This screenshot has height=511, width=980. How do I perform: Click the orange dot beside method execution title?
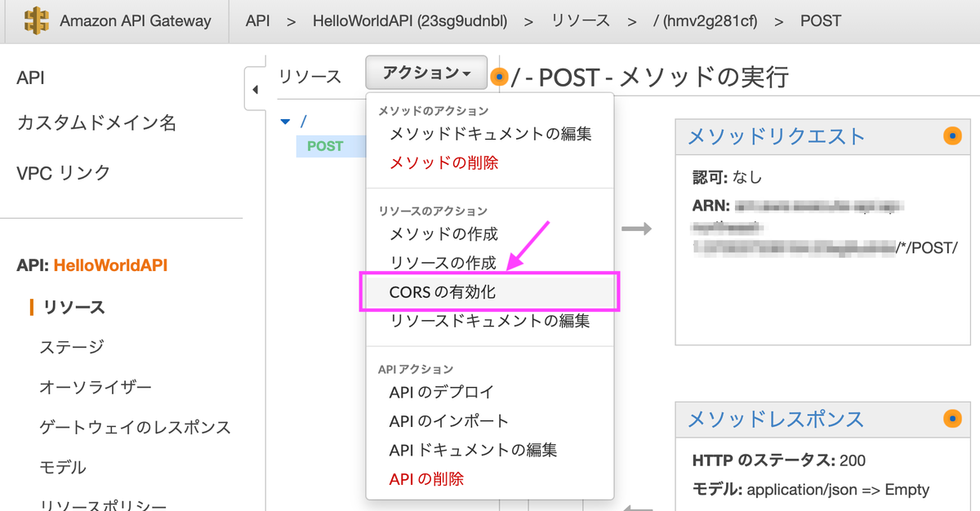[x=500, y=78]
